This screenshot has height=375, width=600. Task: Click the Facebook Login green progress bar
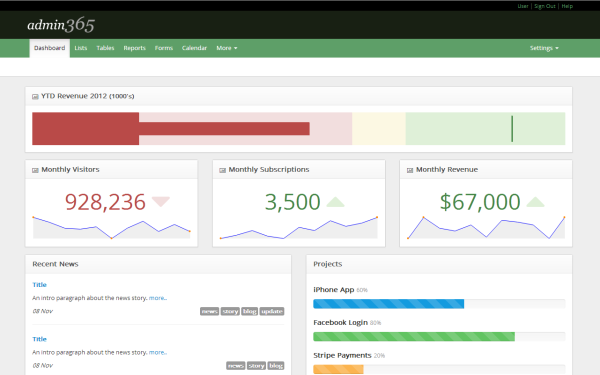pyautogui.click(x=414, y=337)
